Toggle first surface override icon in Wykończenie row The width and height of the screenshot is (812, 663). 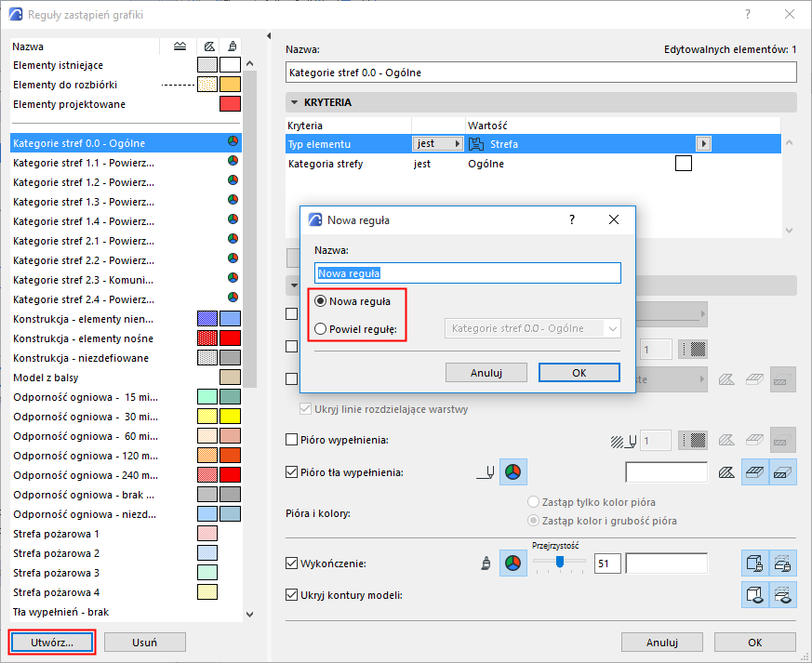[x=755, y=564]
